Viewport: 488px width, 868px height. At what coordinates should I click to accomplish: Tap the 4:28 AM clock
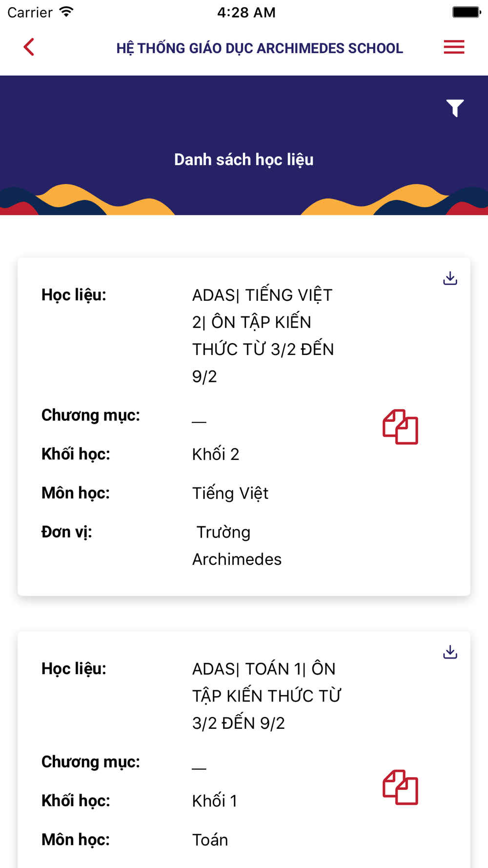tap(246, 13)
